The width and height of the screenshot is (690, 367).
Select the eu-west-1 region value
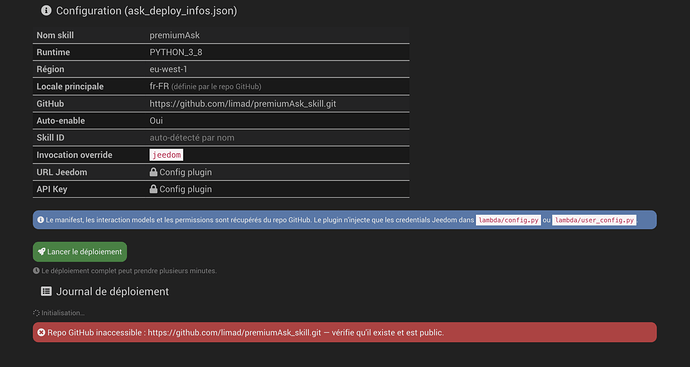(169, 70)
